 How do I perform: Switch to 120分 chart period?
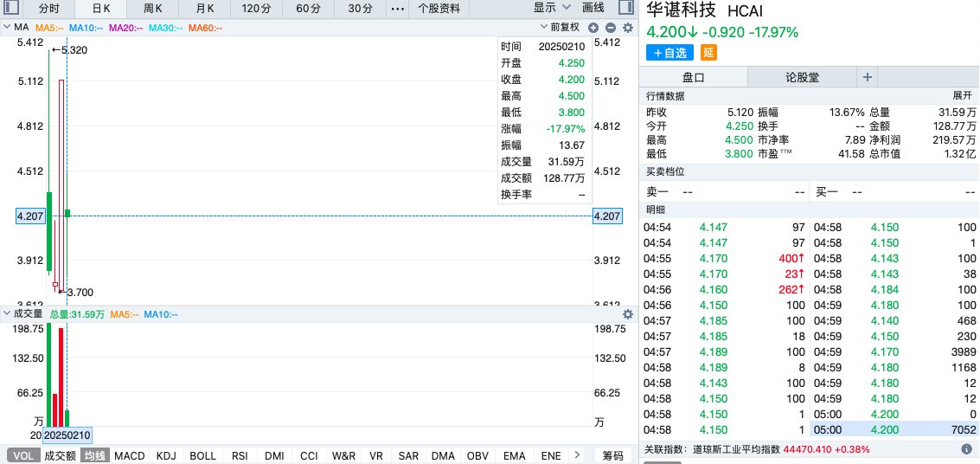pyautogui.click(x=256, y=9)
